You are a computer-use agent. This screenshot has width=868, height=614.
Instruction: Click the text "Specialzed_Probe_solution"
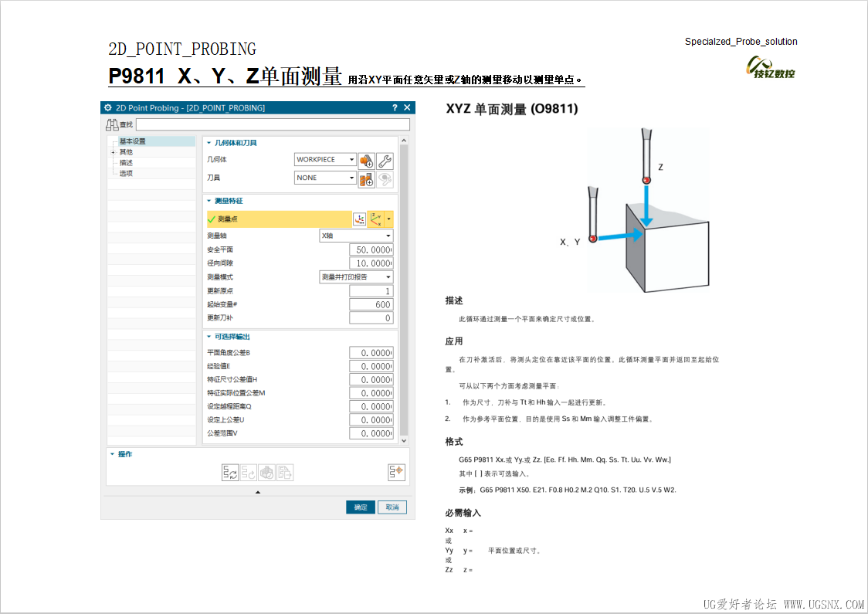(x=741, y=42)
